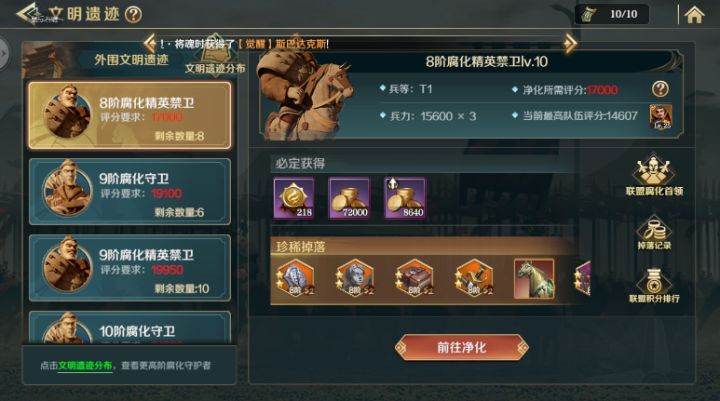Tap the hero avatar beside 当前最高队伍评分
Viewport: 720px width, 401px height.
click(661, 117)
